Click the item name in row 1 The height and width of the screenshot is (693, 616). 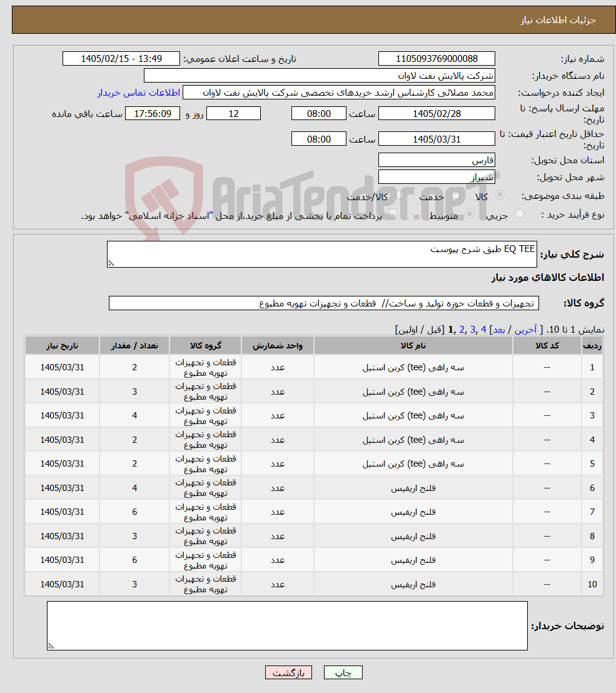(413, 367)
